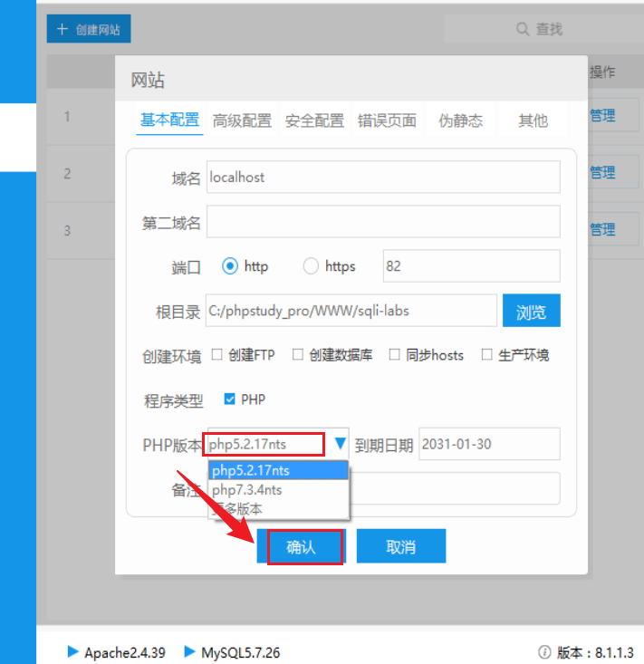Select the https radio button
This screenshot has width=644, height=664.
tap(311, 266)
